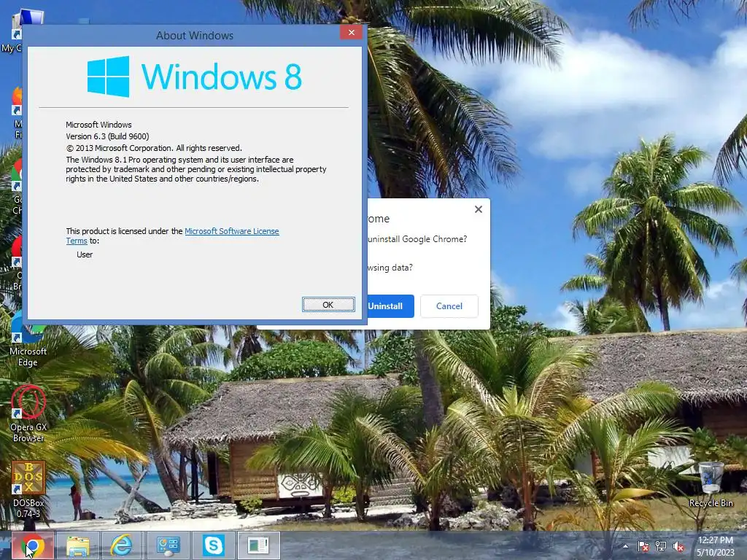Click the muted volume tray icon
The height and width of the screenshot is (560, 747).
(678, 547)
